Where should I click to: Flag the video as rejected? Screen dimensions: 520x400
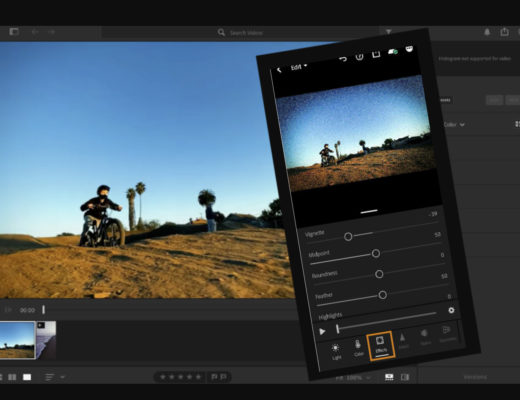click(223, 377)
